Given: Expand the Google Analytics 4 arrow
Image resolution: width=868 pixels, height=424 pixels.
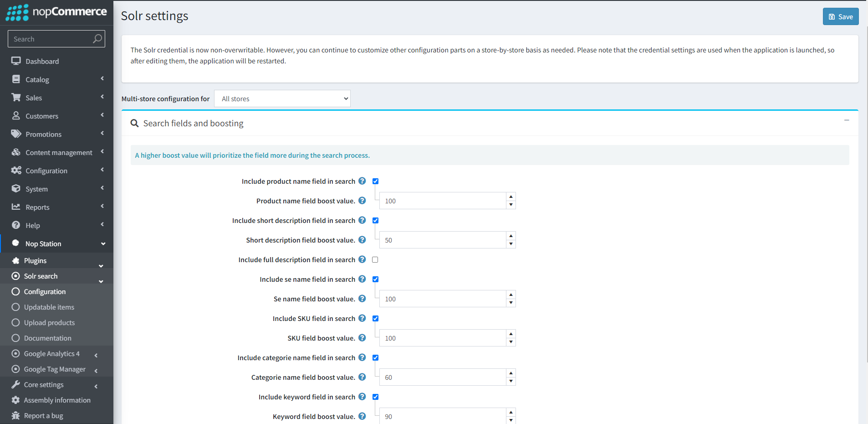Looking at the screenshot, I should click(x=96, y=355).
